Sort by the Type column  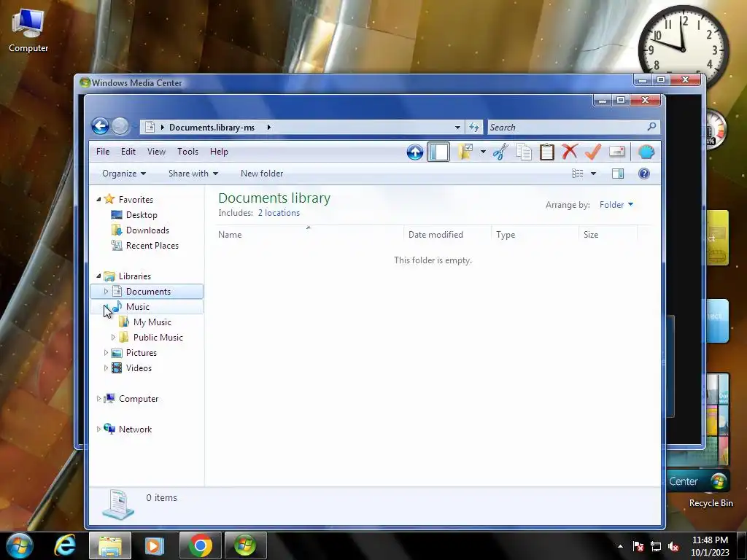point(535,234)
